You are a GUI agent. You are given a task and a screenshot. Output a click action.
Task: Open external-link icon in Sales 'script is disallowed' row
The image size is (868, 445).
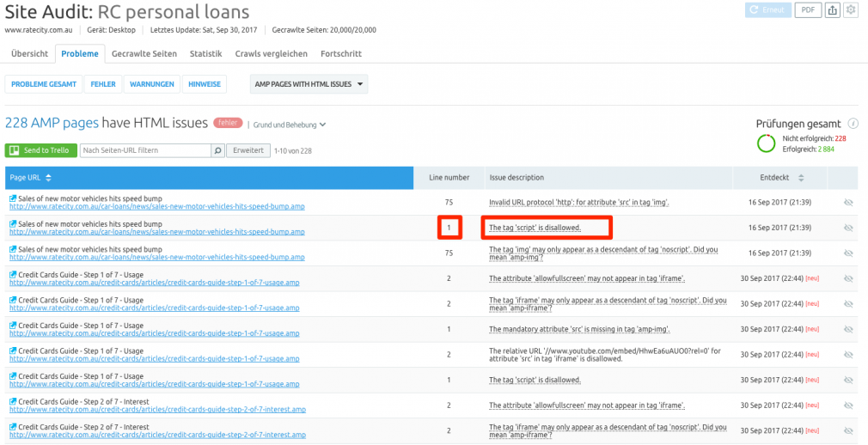point(13,223)
